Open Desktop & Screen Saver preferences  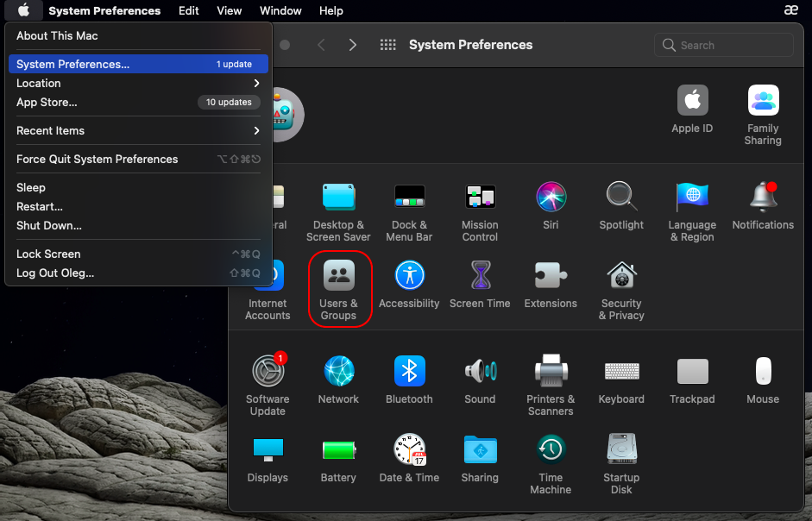click(338, 212)
